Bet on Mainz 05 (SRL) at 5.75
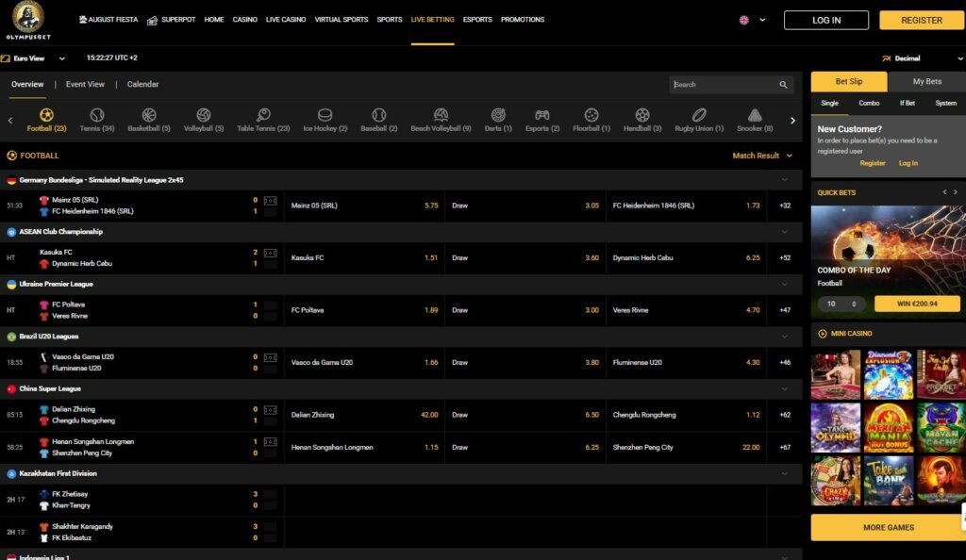 coord(365,206)
